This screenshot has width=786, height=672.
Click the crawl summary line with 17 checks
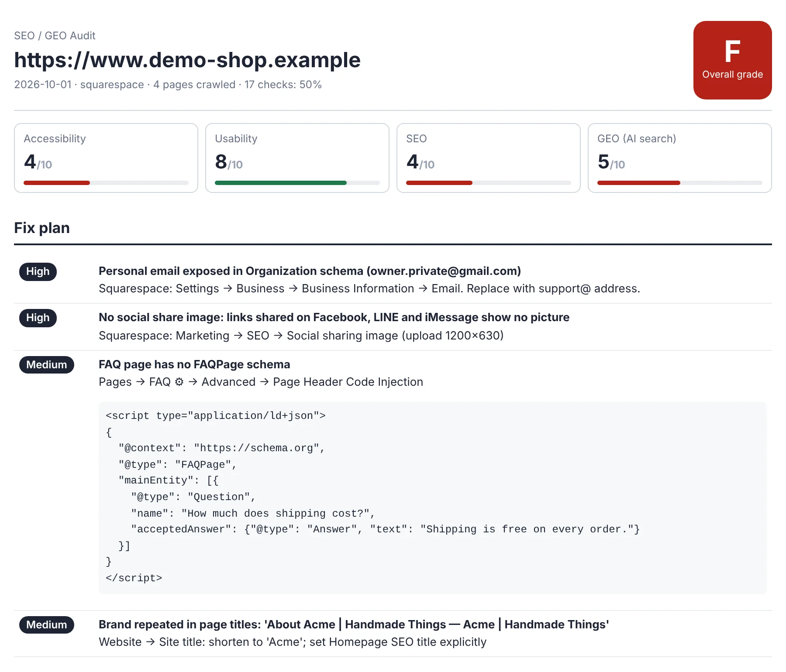[x=168, y=85]
